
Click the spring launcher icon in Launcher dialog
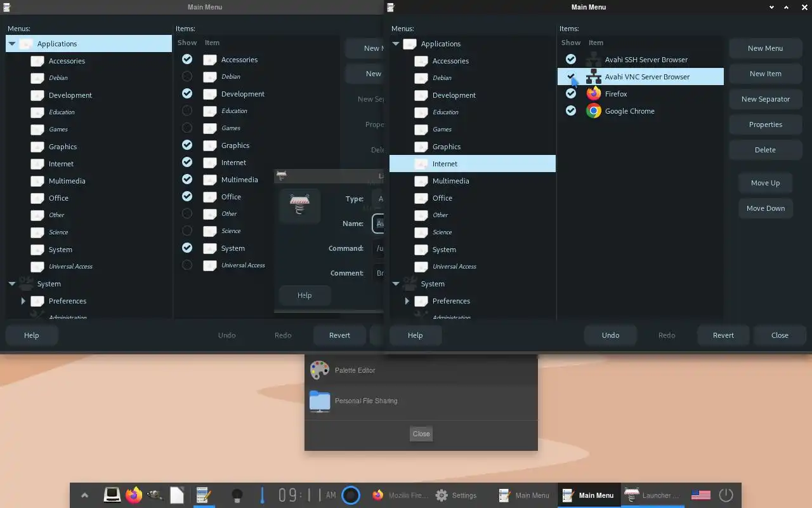299,205
